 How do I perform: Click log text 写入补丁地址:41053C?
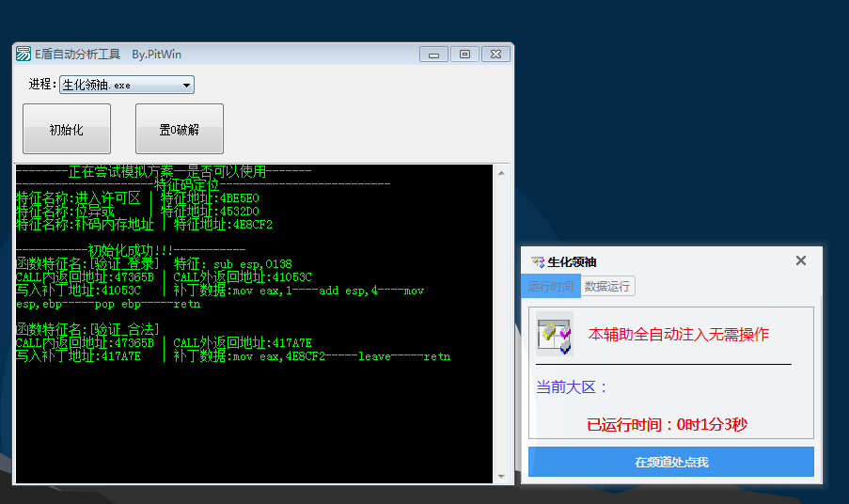click(x=79, y=291)
